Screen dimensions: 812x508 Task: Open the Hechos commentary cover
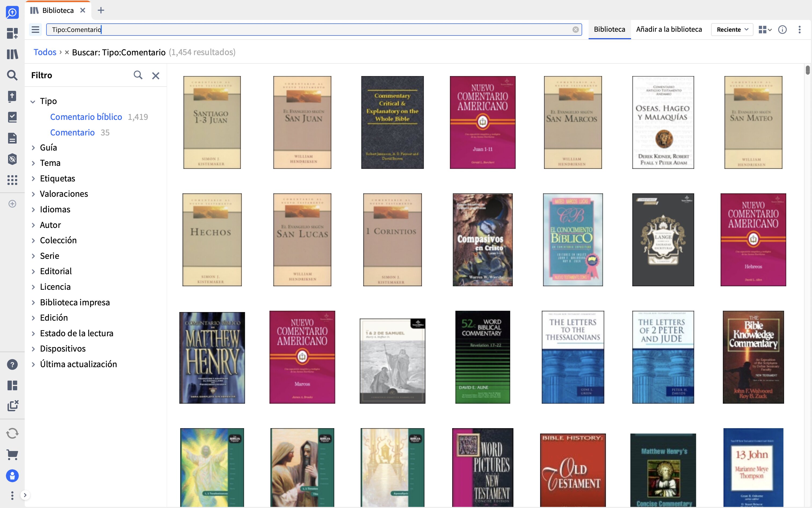[x=212, y=239]
